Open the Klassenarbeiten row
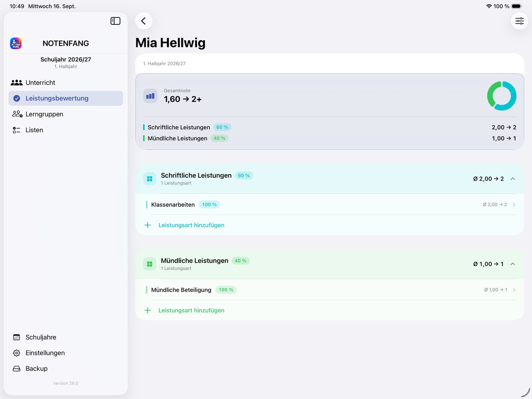Image resolution: width=532 pixels, height=399 pixels. coord(330,205)
